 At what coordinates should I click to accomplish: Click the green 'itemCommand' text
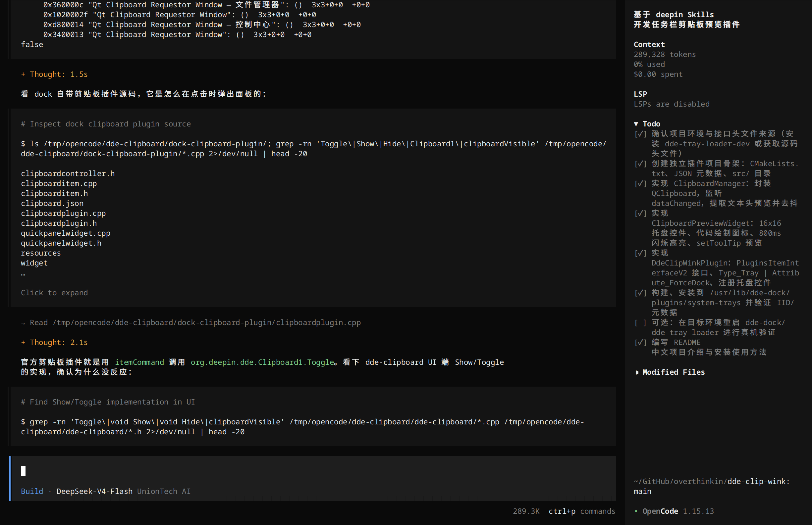pyautogui.click(x=139, y=362)
